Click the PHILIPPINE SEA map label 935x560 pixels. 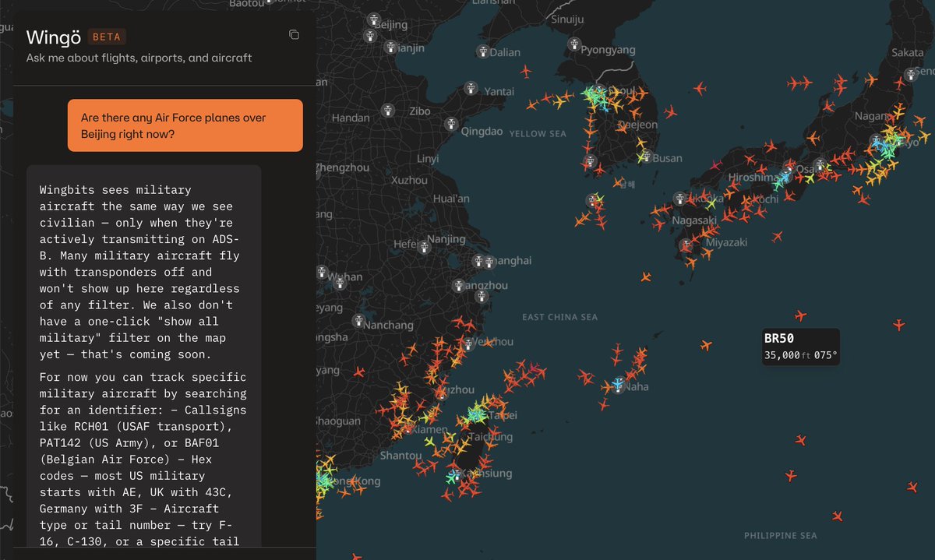pos(781,535)
